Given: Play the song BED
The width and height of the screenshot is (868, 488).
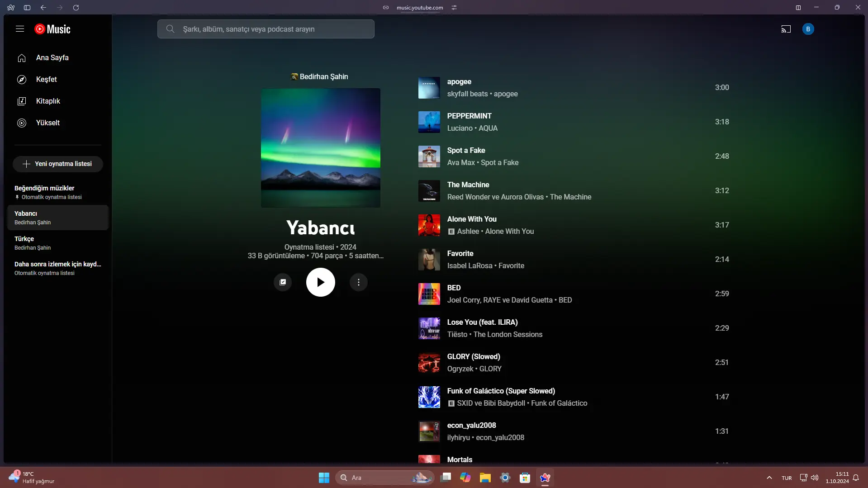Looking at the screenshot, I should pos(454,288).
